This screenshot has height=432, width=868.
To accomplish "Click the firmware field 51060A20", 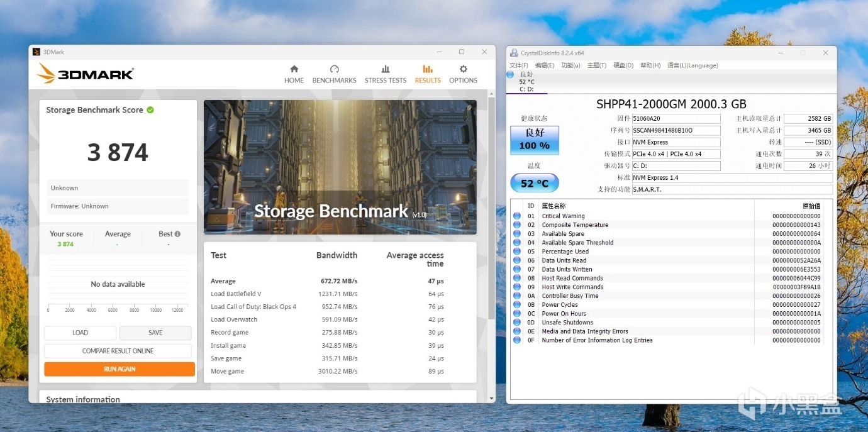I will coord(676,119).
